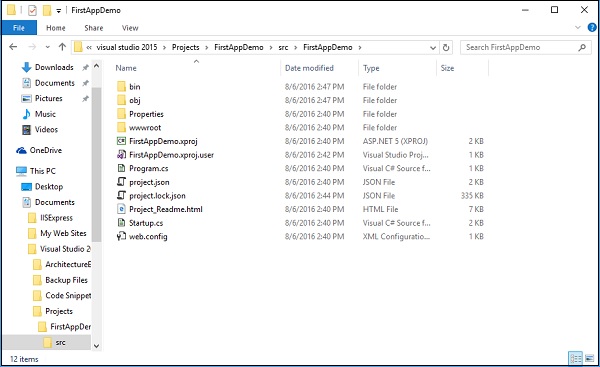Click the Program.cs file icon
Viewport: 600px width, 367px height.
[121, 168]
